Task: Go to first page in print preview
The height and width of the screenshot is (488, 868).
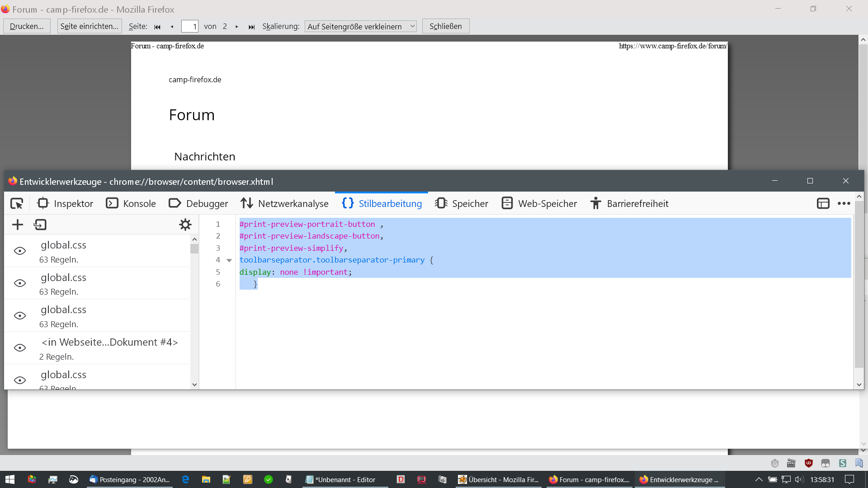Action: click(x=157, y=27)
